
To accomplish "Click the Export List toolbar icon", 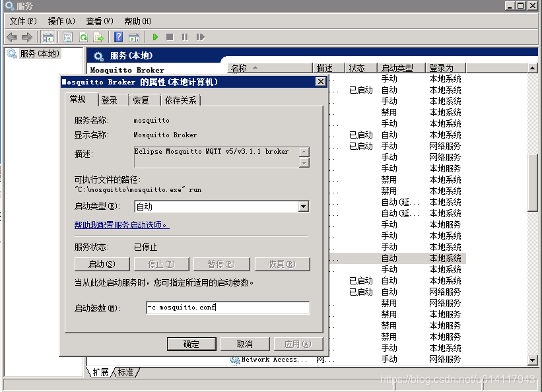I will (98, 37).
